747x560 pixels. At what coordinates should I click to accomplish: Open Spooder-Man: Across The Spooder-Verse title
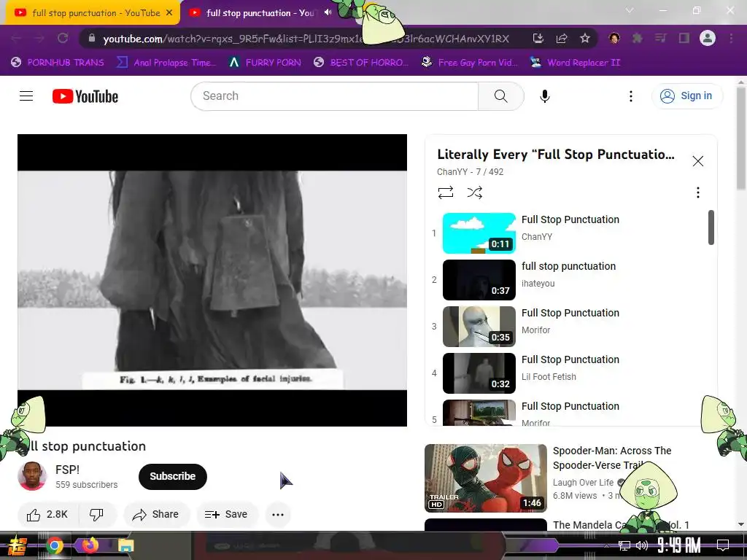[612, 458]
